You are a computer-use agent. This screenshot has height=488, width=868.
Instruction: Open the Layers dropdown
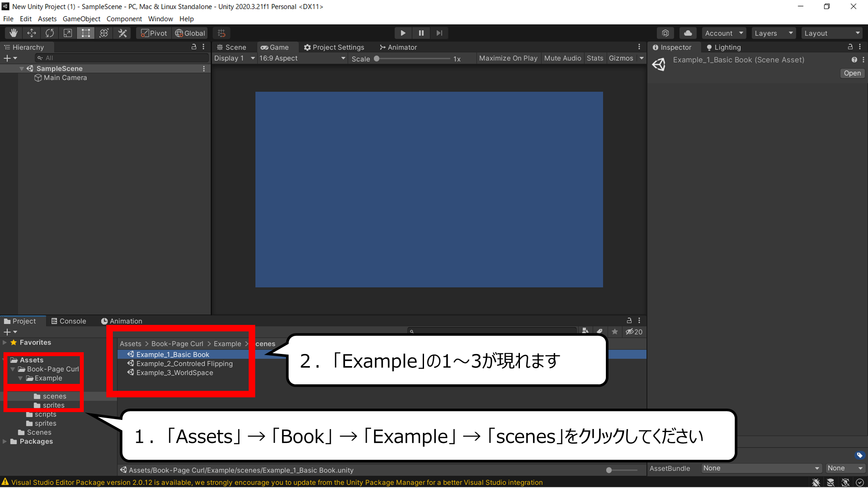(x=773, y=33)
